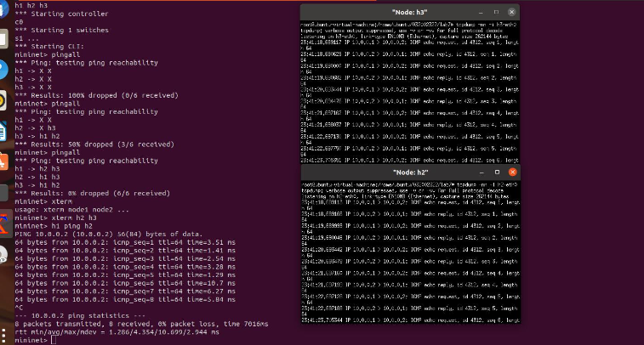Viewport: 644px width, 345px height.
Task: Minimize the Node: h2 xterm window
Action: click(482, 172)
